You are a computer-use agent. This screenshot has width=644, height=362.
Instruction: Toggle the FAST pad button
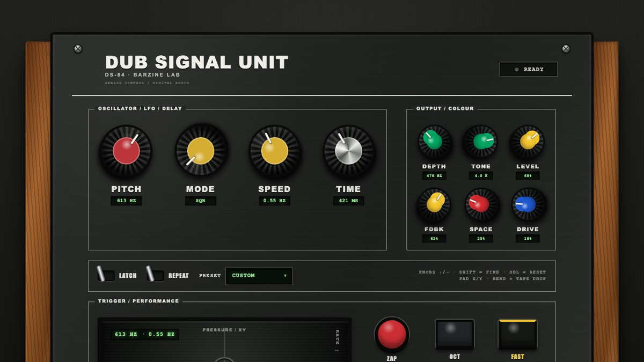tap(518, 335)
